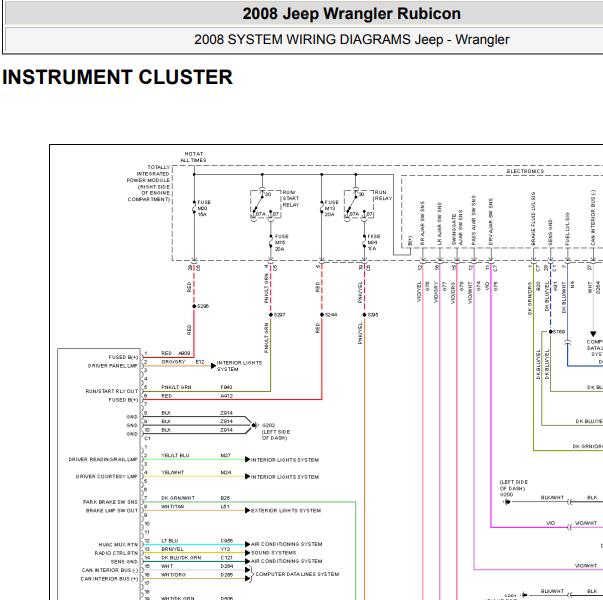Viewport: 603px width, 600px height.
Task: Click the vertical "LR AJAR SW SNS" label
Action: [440, 224]
